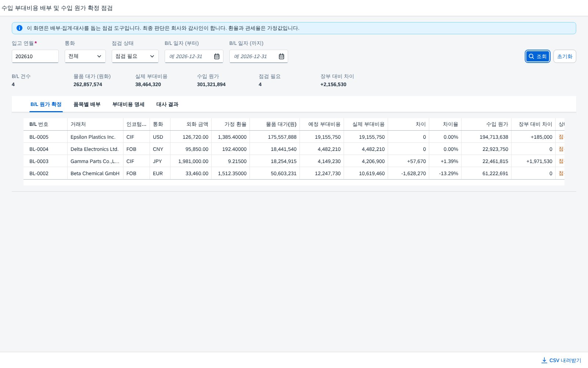Click Delta Electronics Ltd. cell
Viewport: 588px width, 368px height.
coord(96,149)
